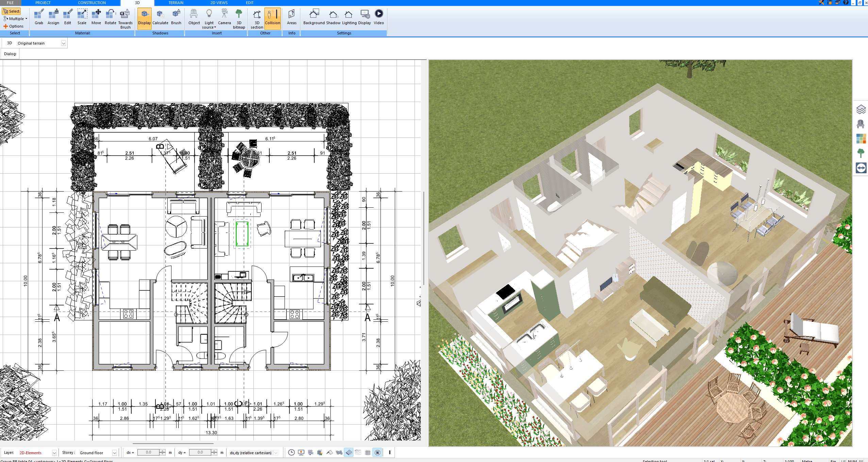
Task: Click the selection Options button
Action: [x=14, y=26]
